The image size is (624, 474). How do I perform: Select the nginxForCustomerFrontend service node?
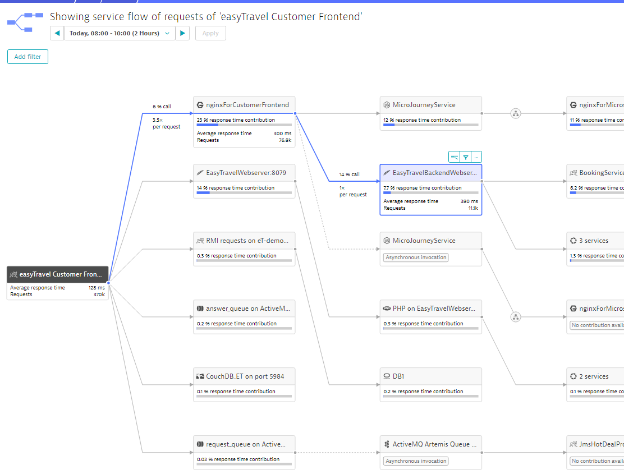(x=243, y=104)
